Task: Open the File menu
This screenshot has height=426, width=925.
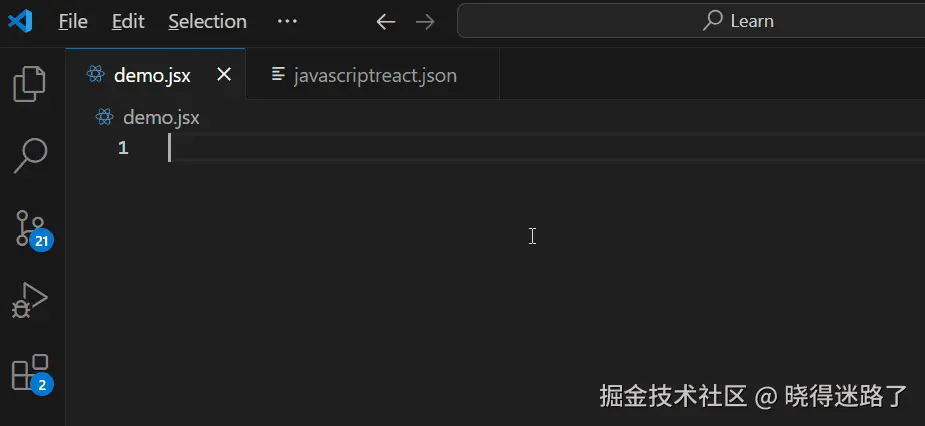Action: (73, 22)
